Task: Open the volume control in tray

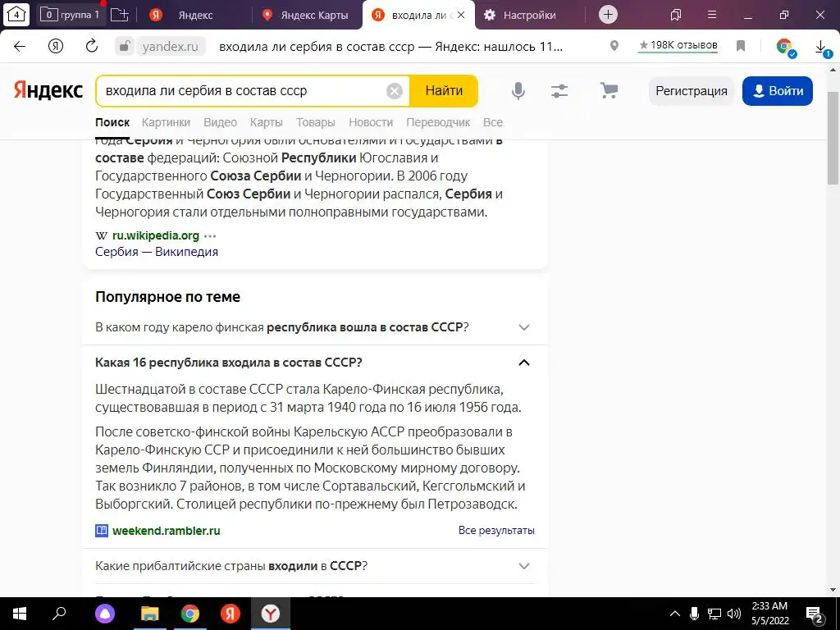Action: coord(734,614)
